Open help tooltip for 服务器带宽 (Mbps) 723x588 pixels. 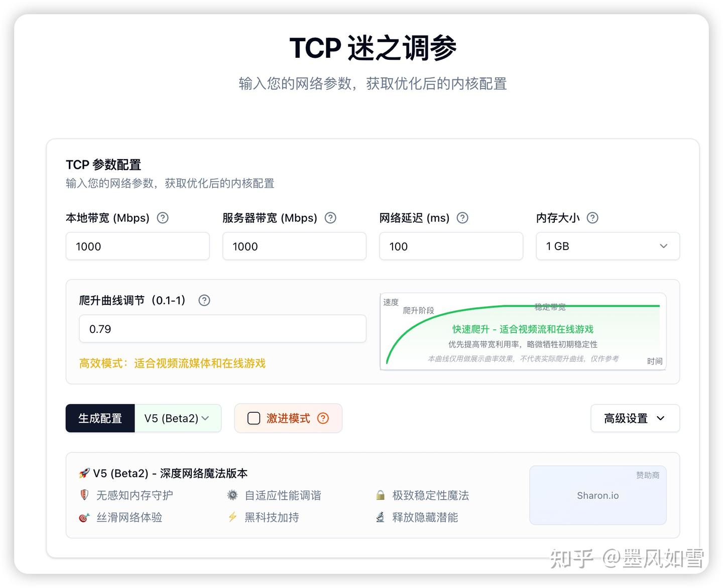(x=330, y=218)
